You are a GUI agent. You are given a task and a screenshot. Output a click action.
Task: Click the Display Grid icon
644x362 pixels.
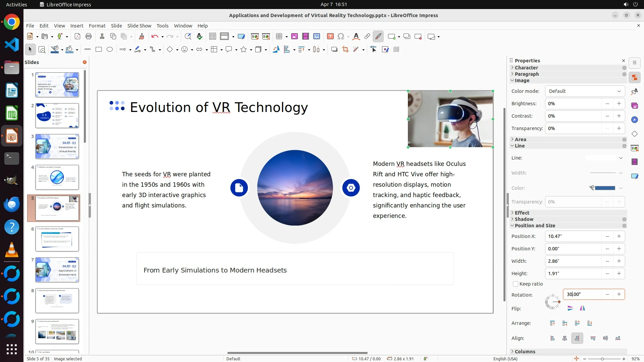pyautogui.click(x=212, y=37)
